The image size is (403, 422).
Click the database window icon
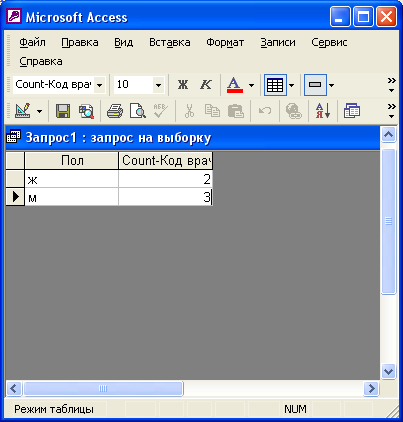tap(352, 111)
